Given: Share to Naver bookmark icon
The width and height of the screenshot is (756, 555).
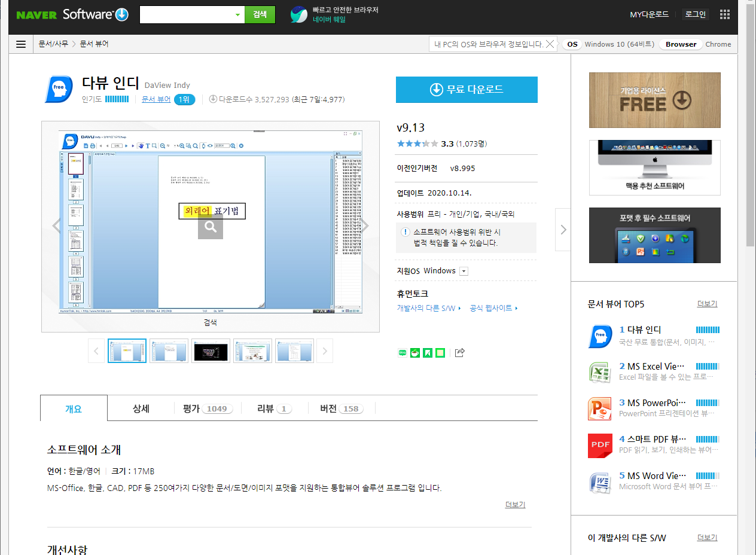Looking at the screenshot, I should [428, 353].
